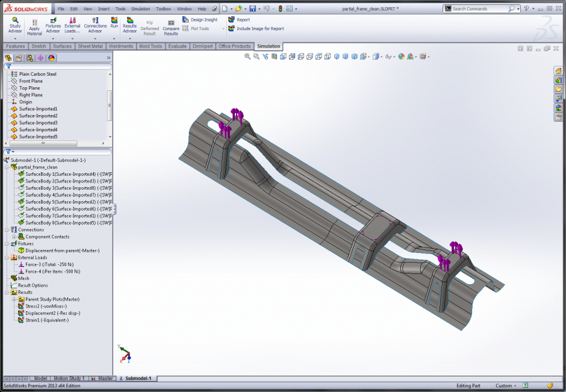566x392 pixels.
Task: Open the Fixtures Advisor
Action: point(53,24)
